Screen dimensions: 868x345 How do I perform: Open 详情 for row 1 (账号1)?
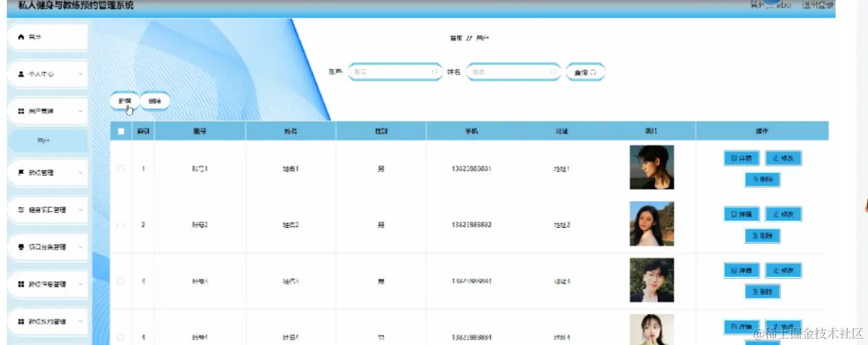pos(741,158)
